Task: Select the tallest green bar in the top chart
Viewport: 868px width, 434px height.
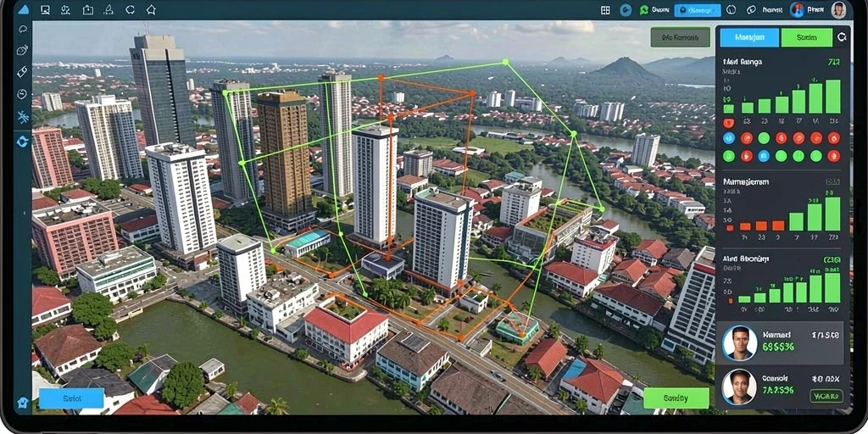Action: pyautogui.click(x=833, y=97)
